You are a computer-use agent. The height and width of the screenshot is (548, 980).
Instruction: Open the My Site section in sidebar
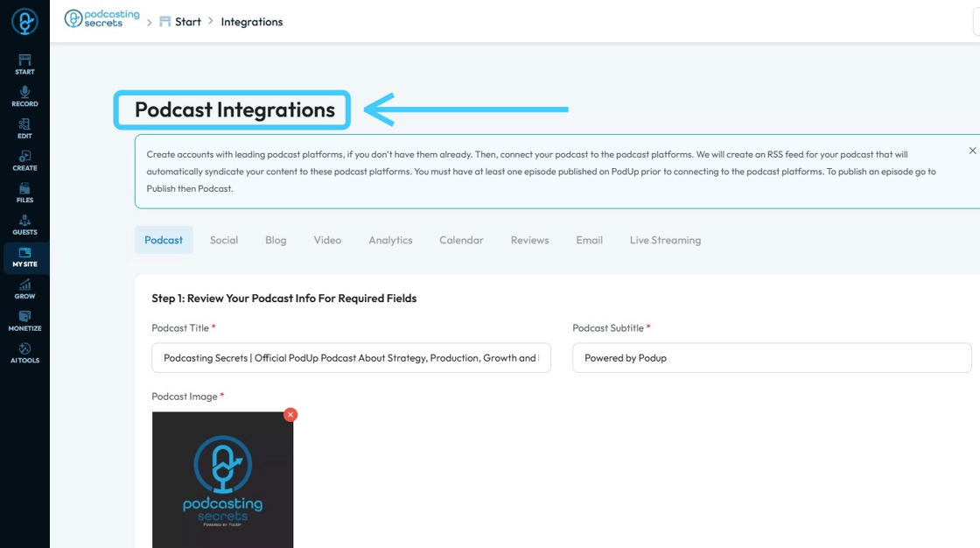point(24,257)
